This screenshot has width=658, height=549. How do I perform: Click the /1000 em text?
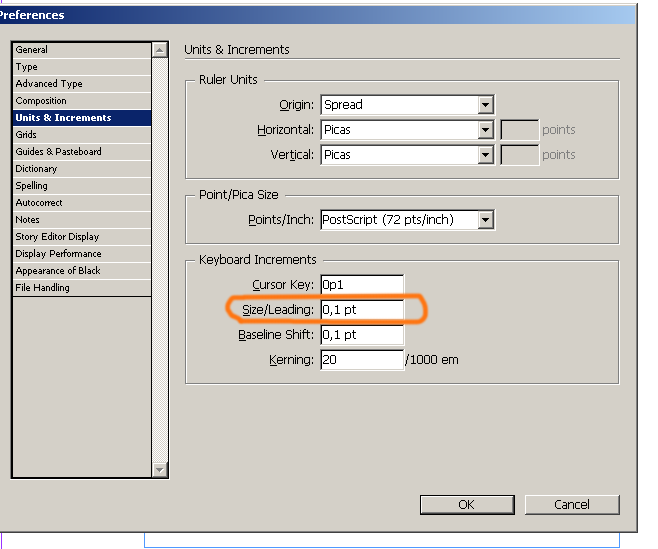click(x=432, y=360)
